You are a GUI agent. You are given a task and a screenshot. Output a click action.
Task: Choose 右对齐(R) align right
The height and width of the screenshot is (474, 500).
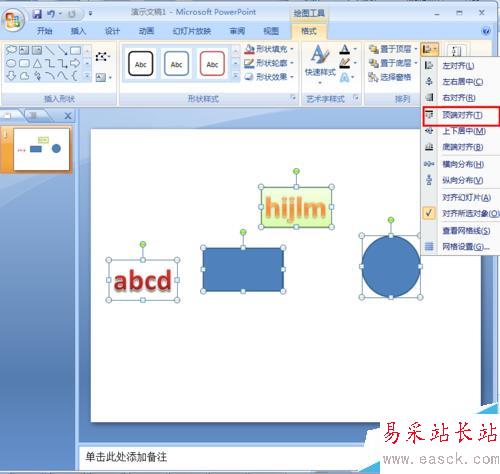(460, 98)
